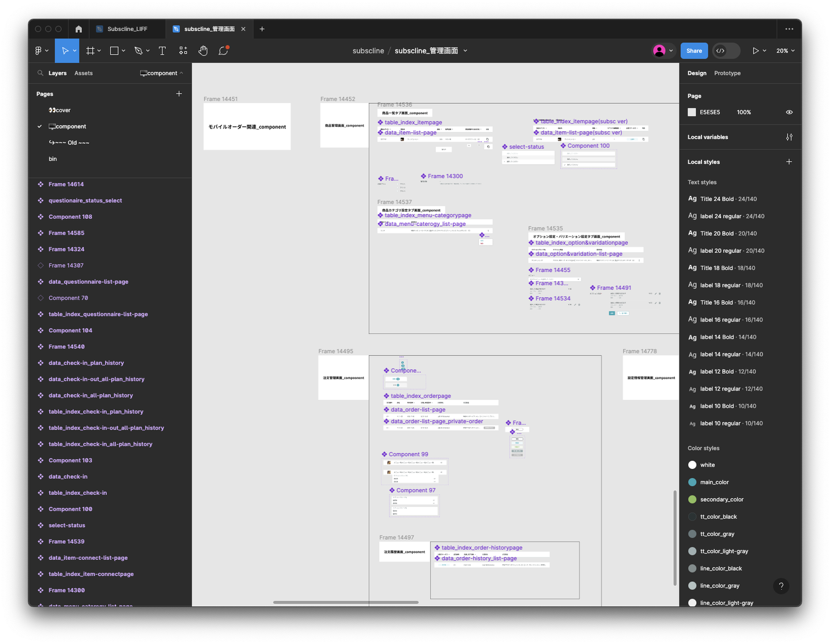Switch to the Assets tab
830x644 pixels.
84,73
